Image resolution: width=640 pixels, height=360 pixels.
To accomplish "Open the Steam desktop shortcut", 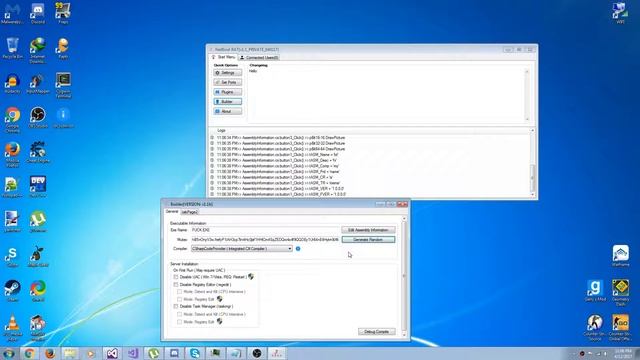I will click(12, 291).
